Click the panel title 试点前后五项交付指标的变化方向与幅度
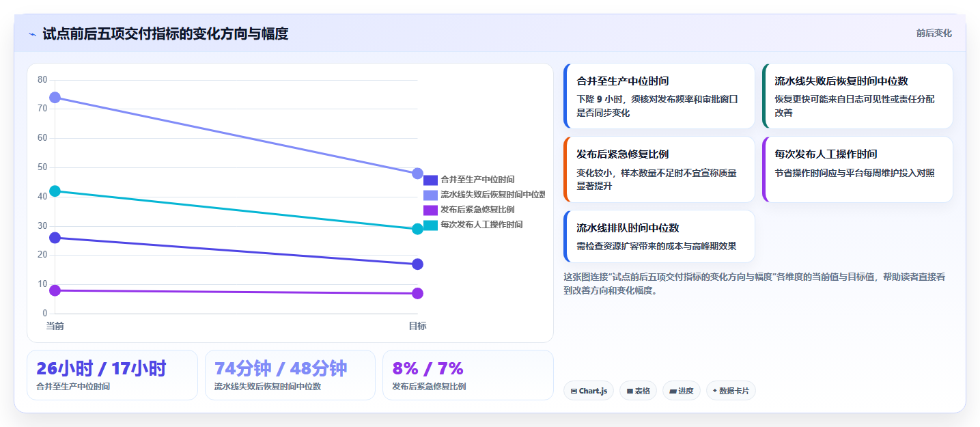980x427 pixels. [x=165, y=33]
